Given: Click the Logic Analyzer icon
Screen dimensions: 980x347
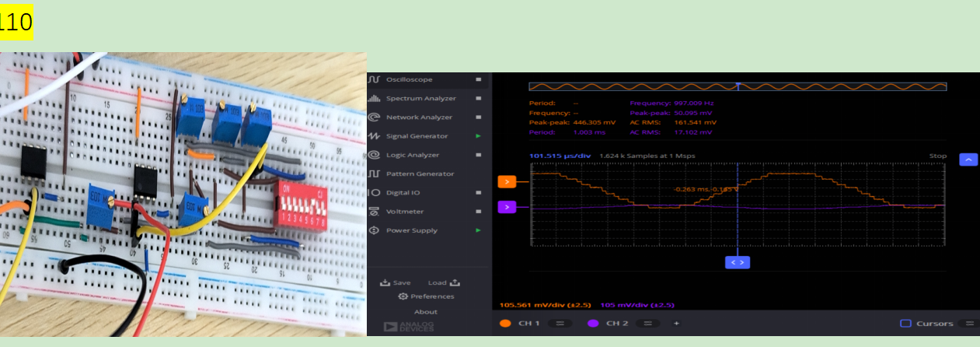Looking at the screenshot, I should point(374,155).
